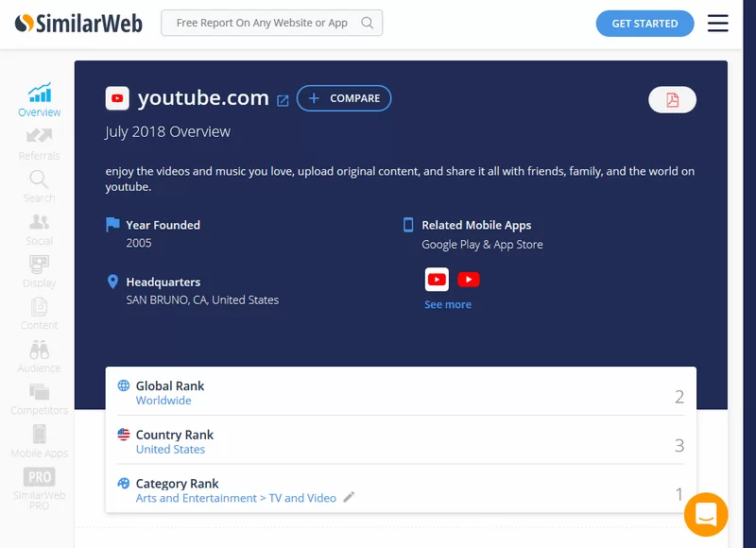Click the Global Rank value 2
The image size is (756, 548).
pos(679,397)
